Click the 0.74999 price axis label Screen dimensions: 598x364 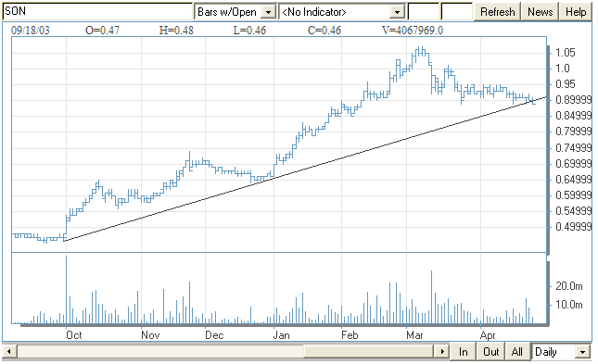[573, 148]
